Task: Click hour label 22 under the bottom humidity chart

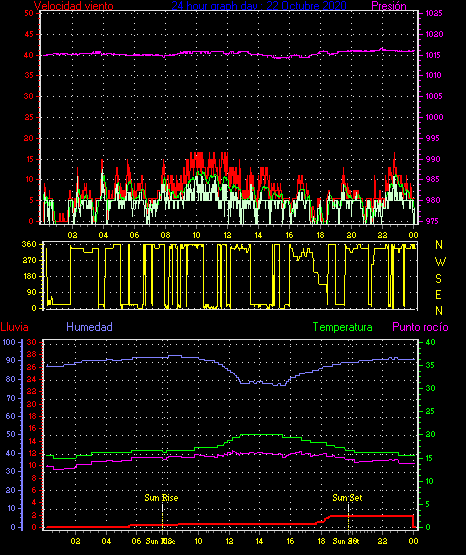Action: click(382, 541)
